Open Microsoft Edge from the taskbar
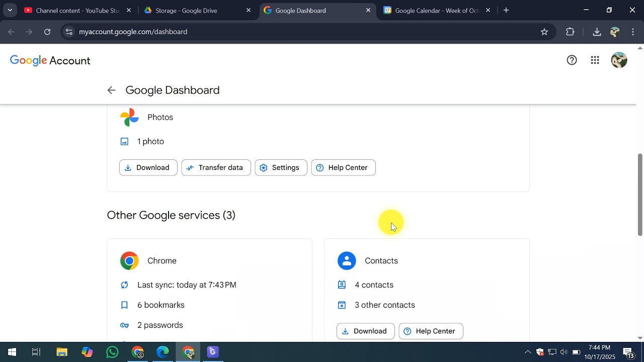The width and height of the screenshot is (644, 362). (x=163, y=352)
